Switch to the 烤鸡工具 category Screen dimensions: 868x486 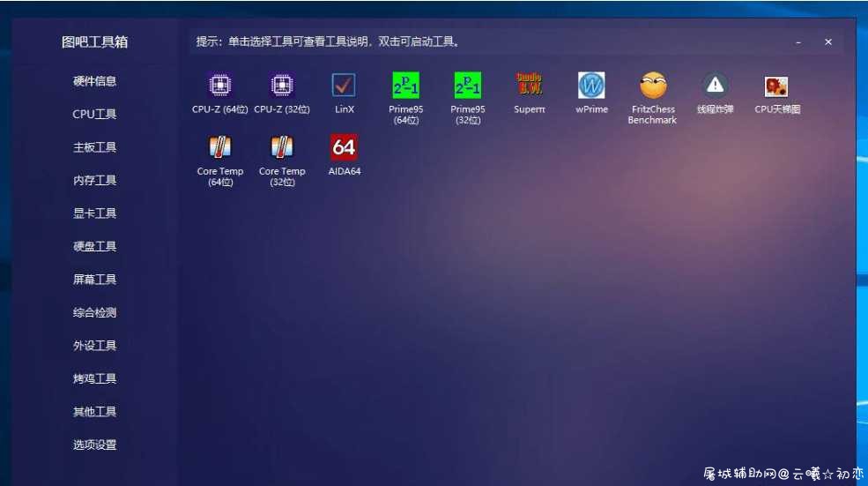[x=94, y=378]
